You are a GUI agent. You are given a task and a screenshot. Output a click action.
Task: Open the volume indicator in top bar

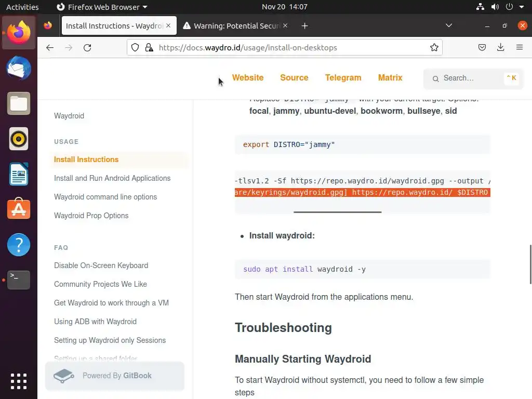[x=495, y=7]
